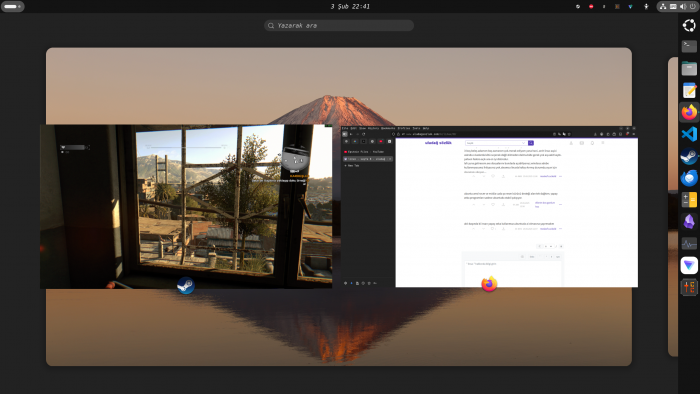Click the orange tray icon in the top bar
The width and height of the screenshot is (700, 394).
pos(617,6)
